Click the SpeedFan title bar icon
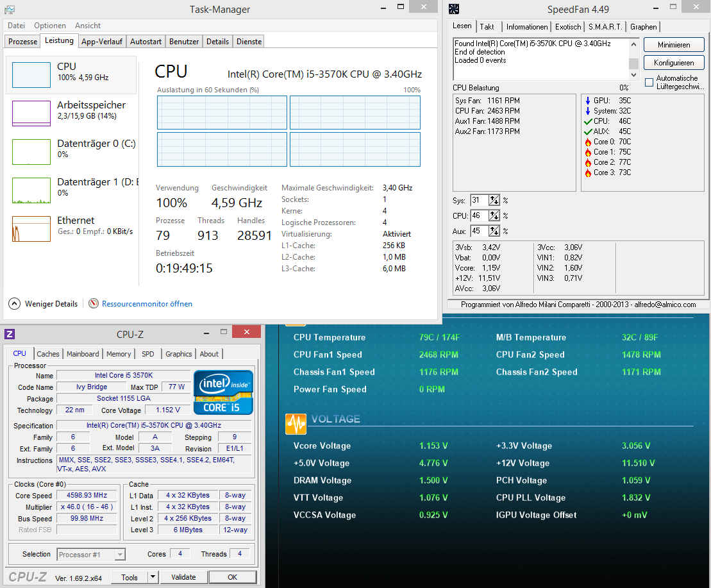The image size is (711, 588). coord(453,9)
